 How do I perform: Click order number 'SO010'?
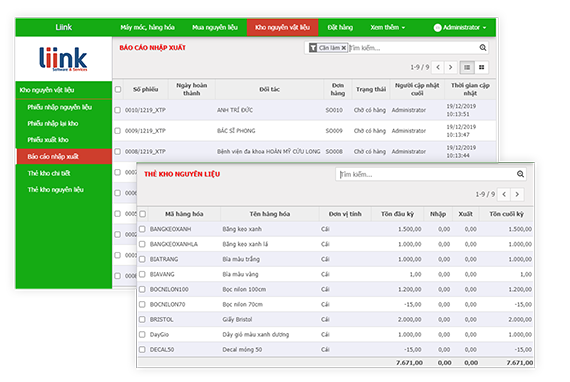click(x=334, y=110)
